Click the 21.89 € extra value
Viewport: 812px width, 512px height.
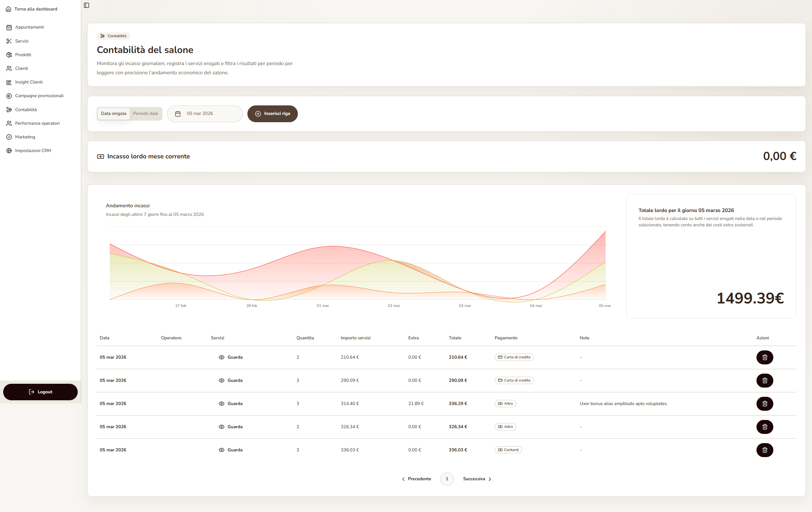(416, 404)
